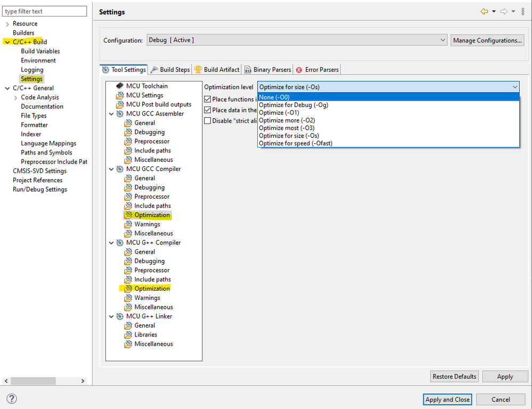Image resolution: width=532 pixels, height=409 pixels.
Task: Collapse the MCU G++ Linker node
Action: pos(111,316)
